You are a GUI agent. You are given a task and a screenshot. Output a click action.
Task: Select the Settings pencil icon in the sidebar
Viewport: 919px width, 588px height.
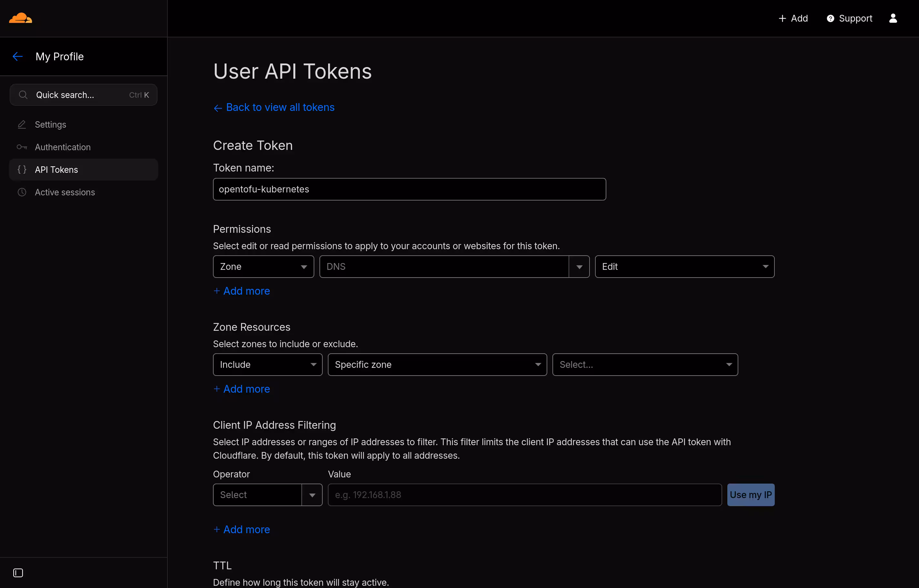click(22, 124)
